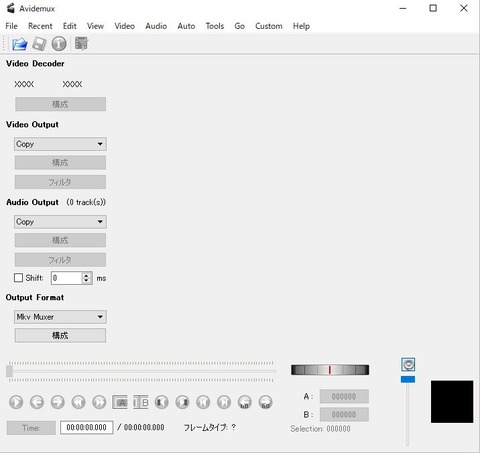
Task: Click the current time input field
Action: click(87, 427)
